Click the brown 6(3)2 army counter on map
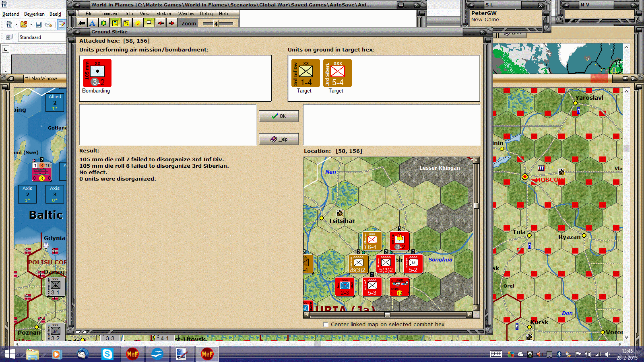Screen dimensions: 644x362 click(358, 264)
